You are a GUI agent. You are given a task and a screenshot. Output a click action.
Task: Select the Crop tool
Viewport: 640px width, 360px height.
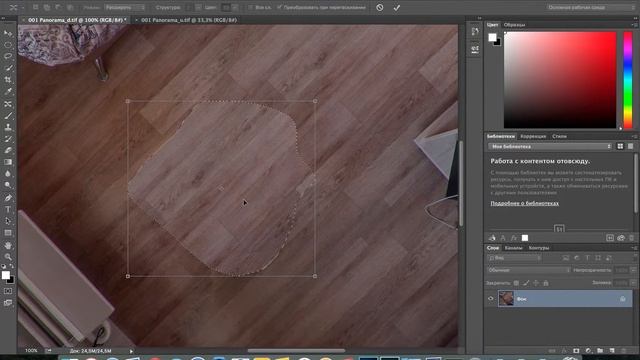8,80
